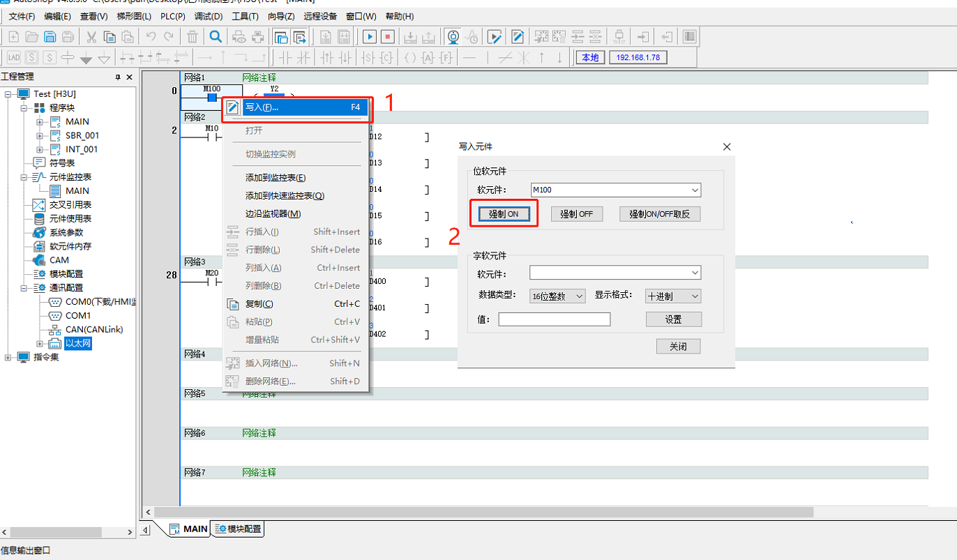Collapse the 程序块 tree node
This screenshot has height=560, width=957.
click(x=24, y=108)
